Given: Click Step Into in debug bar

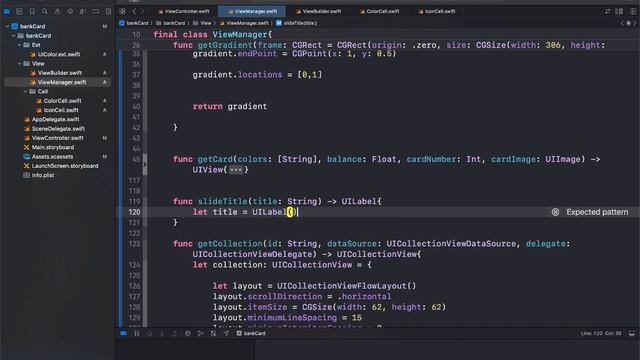Looking at the screenshot, I should [x=162, y=333].
